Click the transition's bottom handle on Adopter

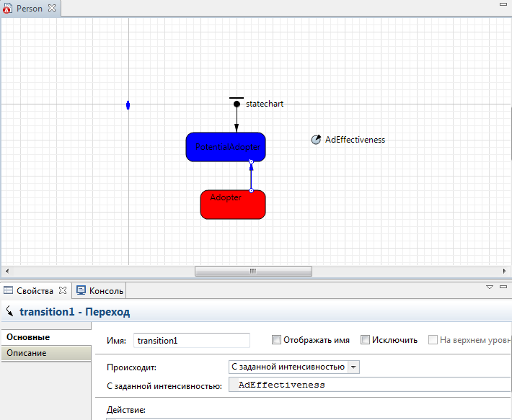point(251,190)
